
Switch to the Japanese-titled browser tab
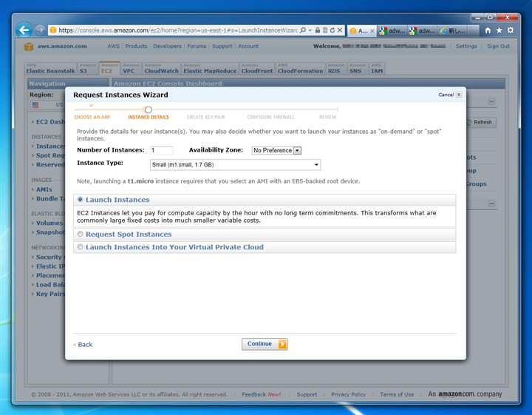pos(453,31)
